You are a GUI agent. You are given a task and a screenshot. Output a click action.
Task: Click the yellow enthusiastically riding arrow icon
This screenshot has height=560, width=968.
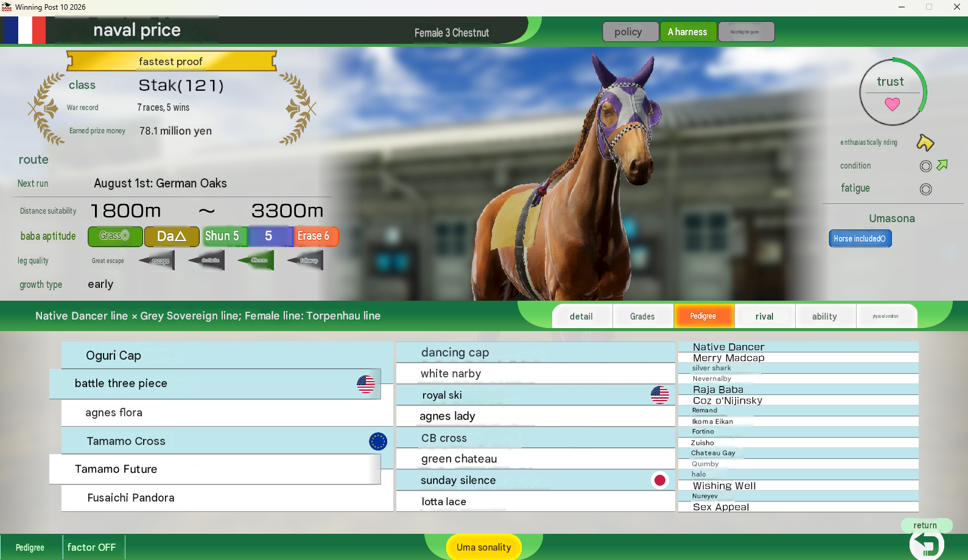[925, 142]
